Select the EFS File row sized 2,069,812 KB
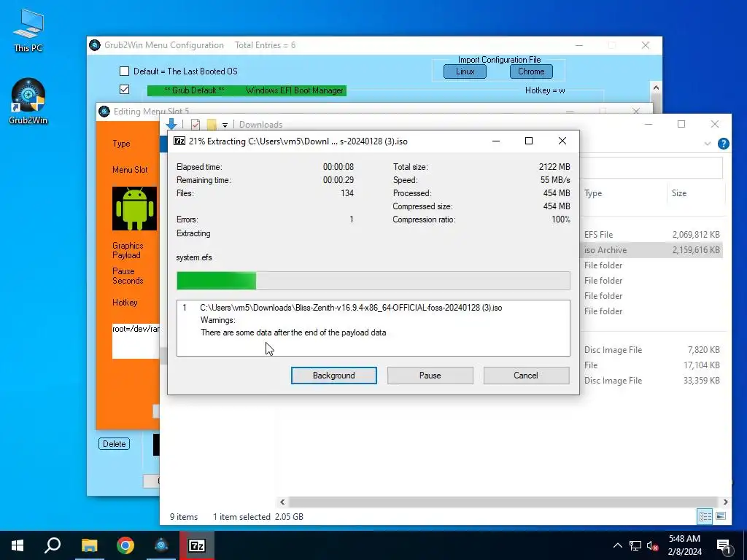 coord(651,235)
